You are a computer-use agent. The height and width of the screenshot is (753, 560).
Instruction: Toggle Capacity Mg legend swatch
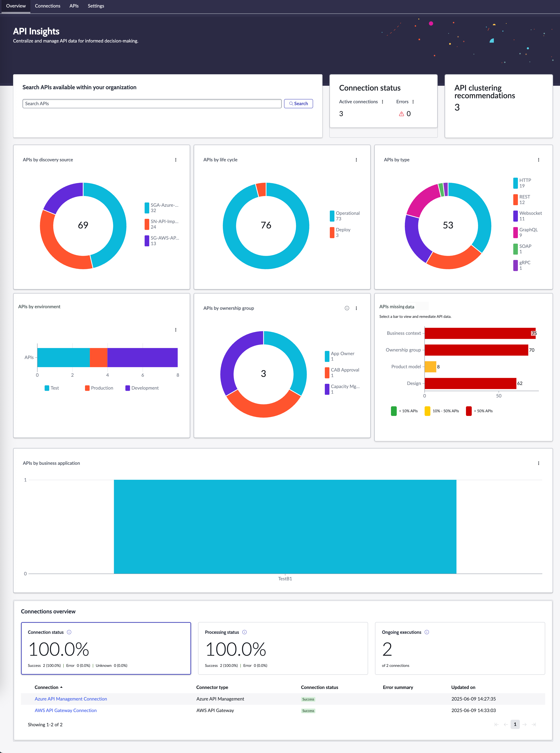coord(327,389)
